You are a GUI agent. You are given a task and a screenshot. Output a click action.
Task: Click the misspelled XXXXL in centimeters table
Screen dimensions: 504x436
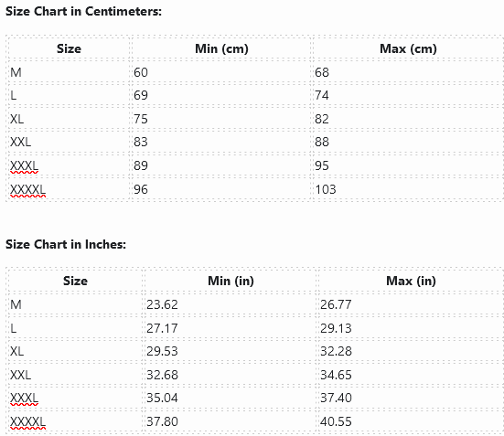click(x=27, y=189)
